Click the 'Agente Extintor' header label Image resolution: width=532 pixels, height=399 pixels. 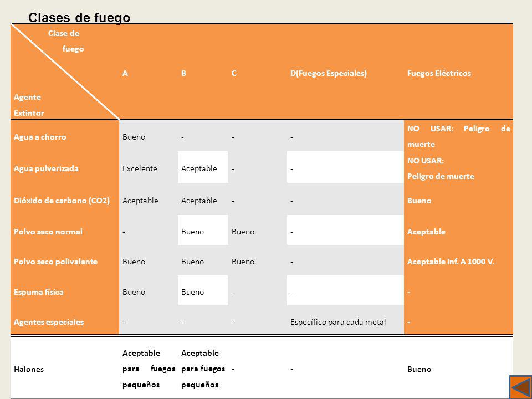pyautogui.click(x=29, y=105)
